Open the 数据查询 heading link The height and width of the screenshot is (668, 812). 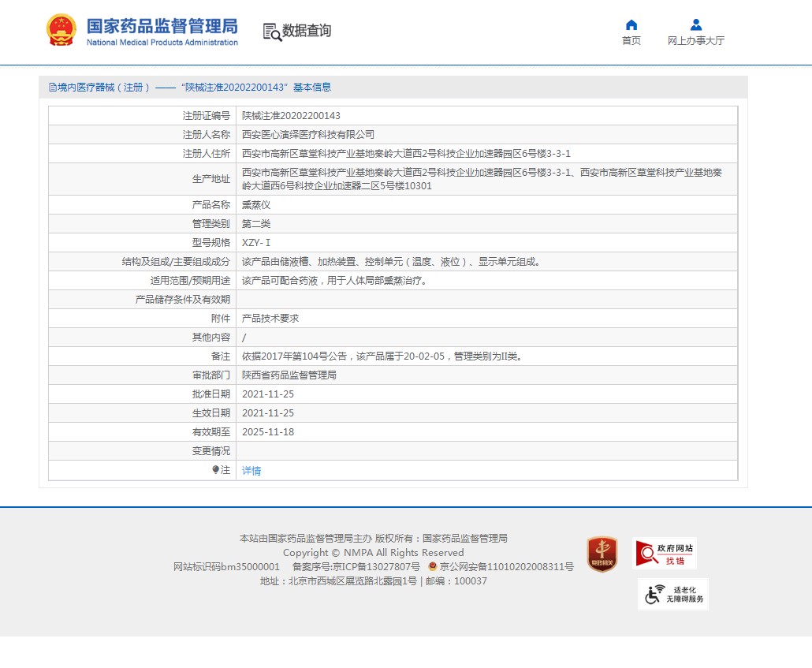[307, 31]
